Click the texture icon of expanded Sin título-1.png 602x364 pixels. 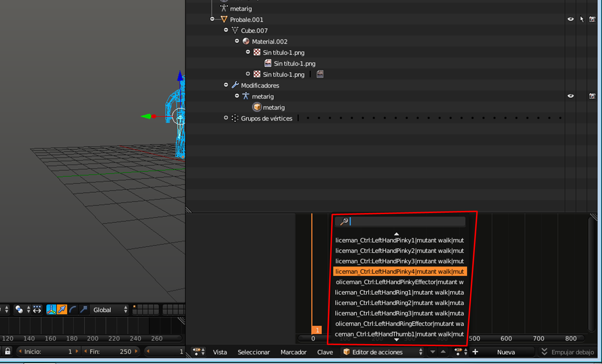tap(257, 52)
